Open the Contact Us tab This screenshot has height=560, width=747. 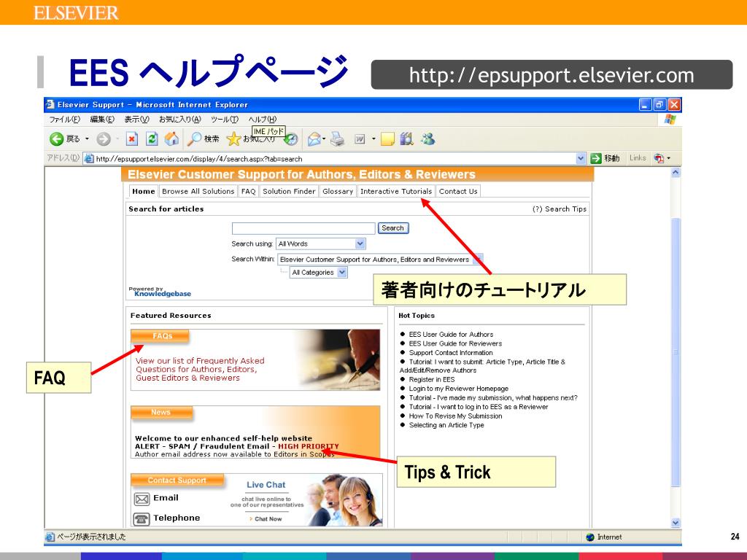click(458, 192)
